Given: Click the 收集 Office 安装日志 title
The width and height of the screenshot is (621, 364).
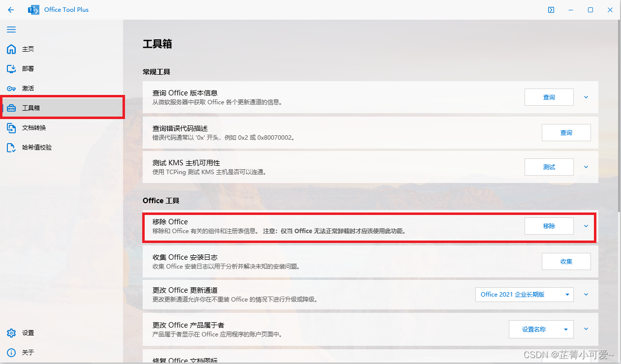Looking at the screenshot, I should [x=185, y=257].
